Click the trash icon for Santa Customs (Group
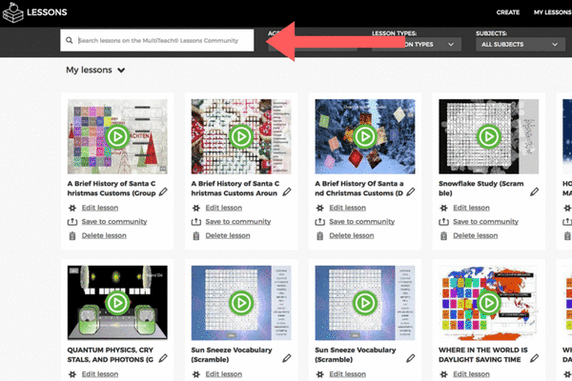The width and height of the screenshot is (572, 381). (x=72, y=236)
